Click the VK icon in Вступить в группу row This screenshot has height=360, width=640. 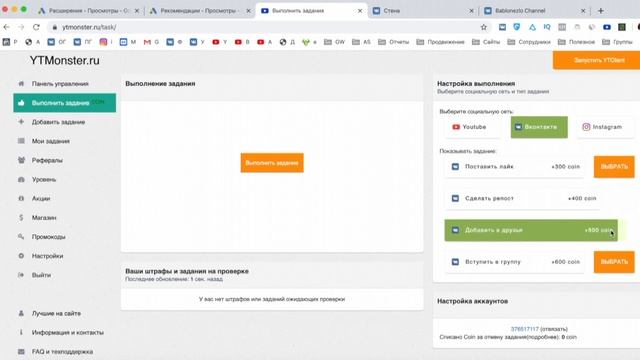click(x=455, y=262)
